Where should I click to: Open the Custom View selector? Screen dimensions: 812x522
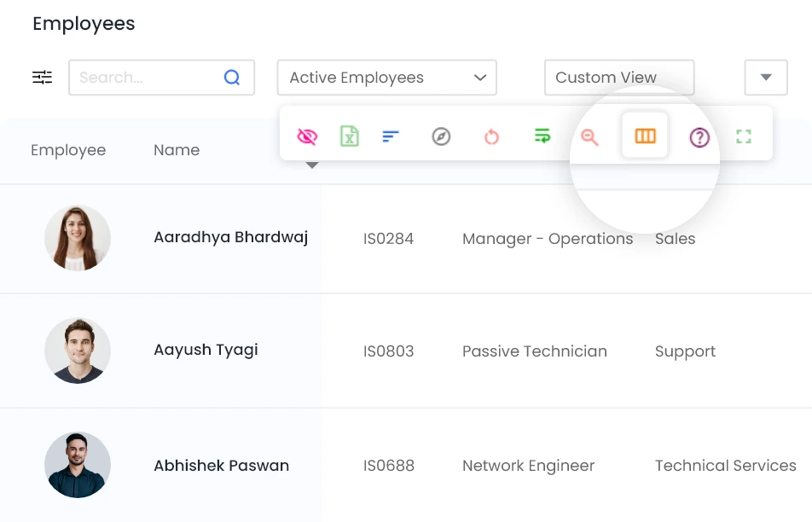(618, 78)
